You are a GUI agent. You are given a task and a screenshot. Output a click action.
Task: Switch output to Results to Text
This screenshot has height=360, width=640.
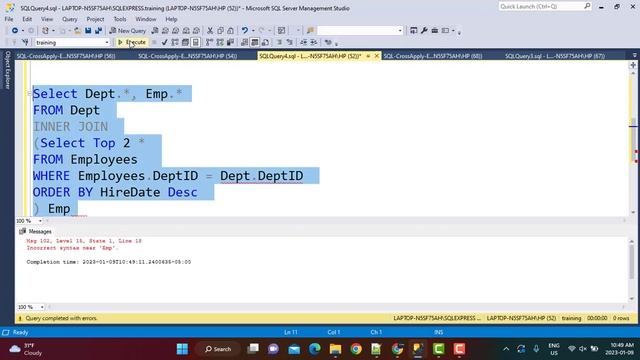tap(244, 42)
